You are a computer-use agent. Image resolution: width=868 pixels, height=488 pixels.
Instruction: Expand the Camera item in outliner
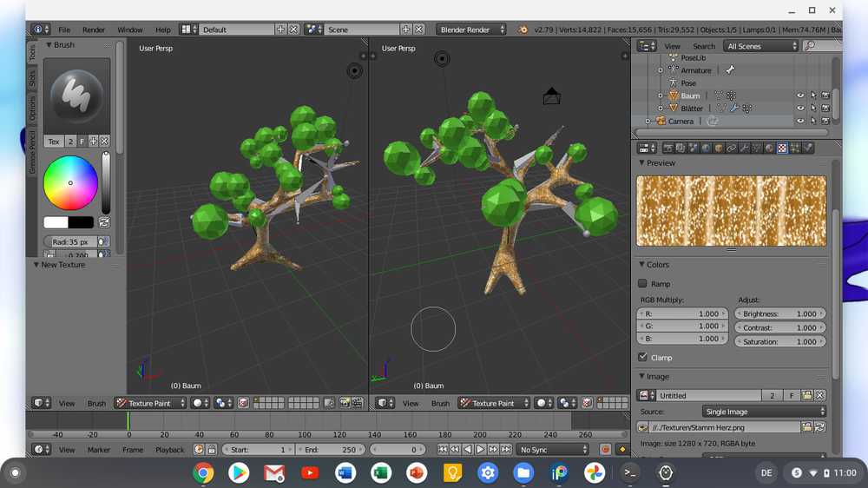(x=648, y=122)
